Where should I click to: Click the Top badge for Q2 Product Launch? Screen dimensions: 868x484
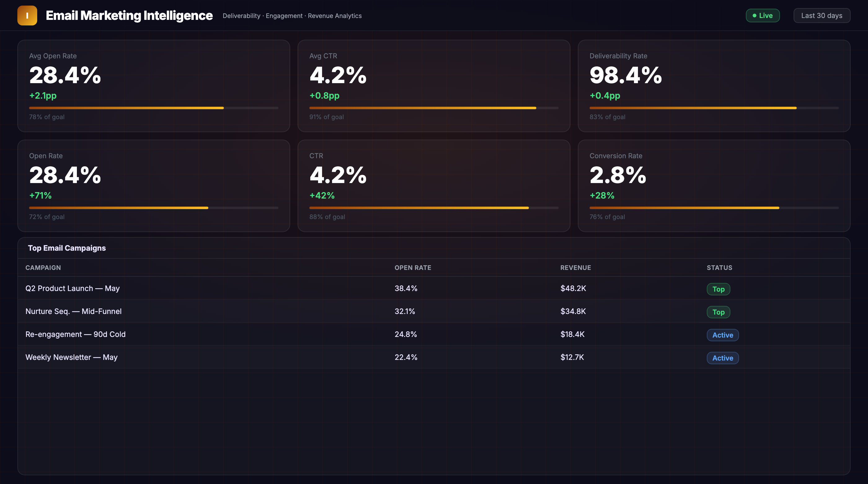(718, 289)
